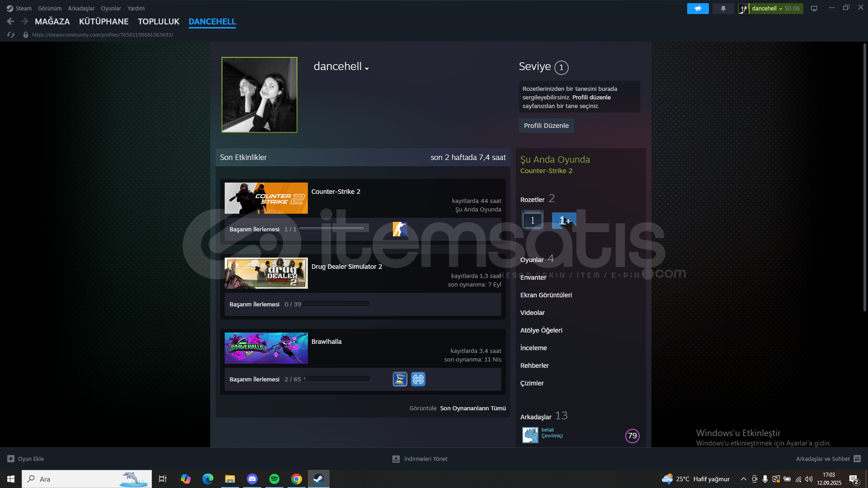Open the Videolar link
This screenshot has height=488, width=868.
(533, 313)
